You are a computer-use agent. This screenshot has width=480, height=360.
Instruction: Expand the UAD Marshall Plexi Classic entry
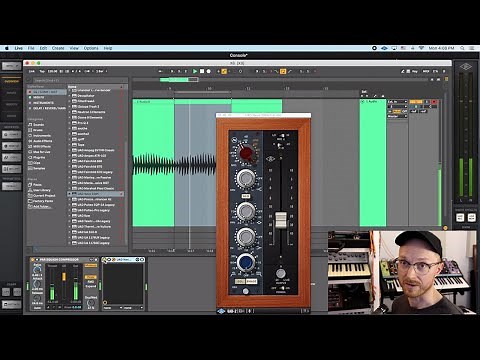click(70, 188)
